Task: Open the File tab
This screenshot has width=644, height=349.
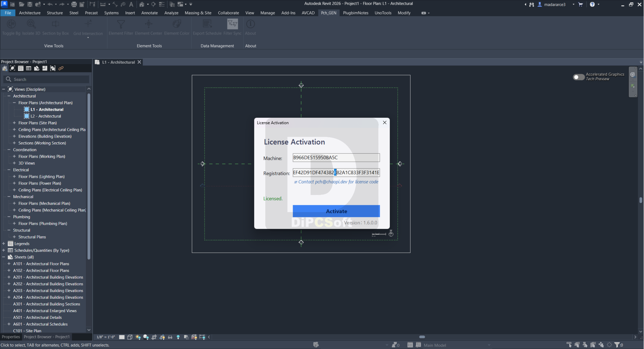Action: [x=8, y=13]
